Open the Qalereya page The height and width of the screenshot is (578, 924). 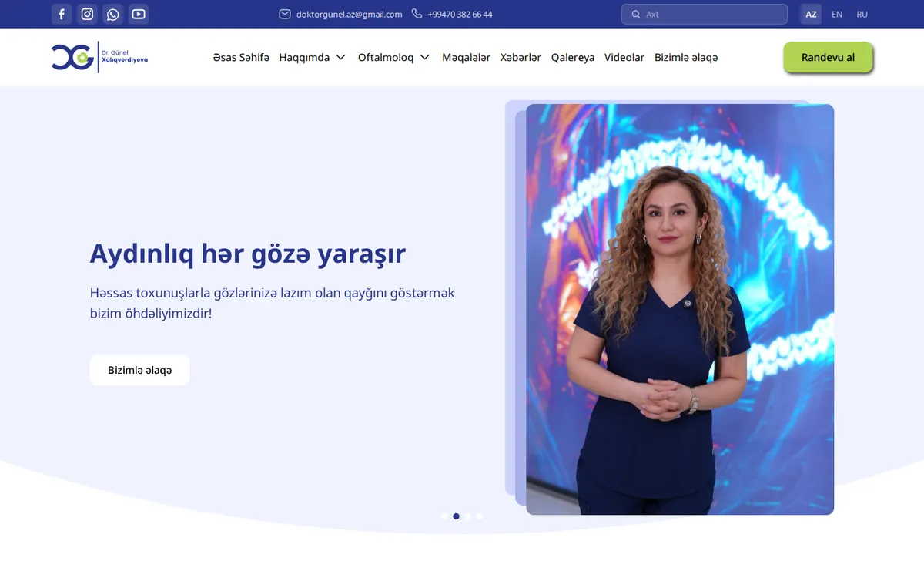pos(573,58)
